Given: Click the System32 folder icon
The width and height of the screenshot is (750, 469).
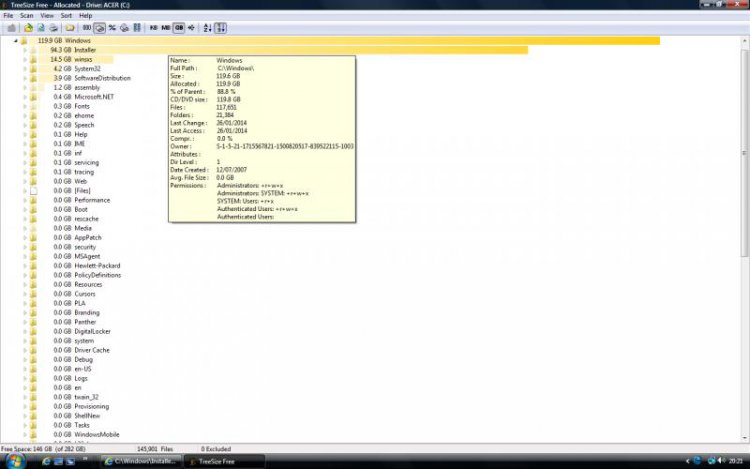Looking at the screenshot, I should 33,68.
